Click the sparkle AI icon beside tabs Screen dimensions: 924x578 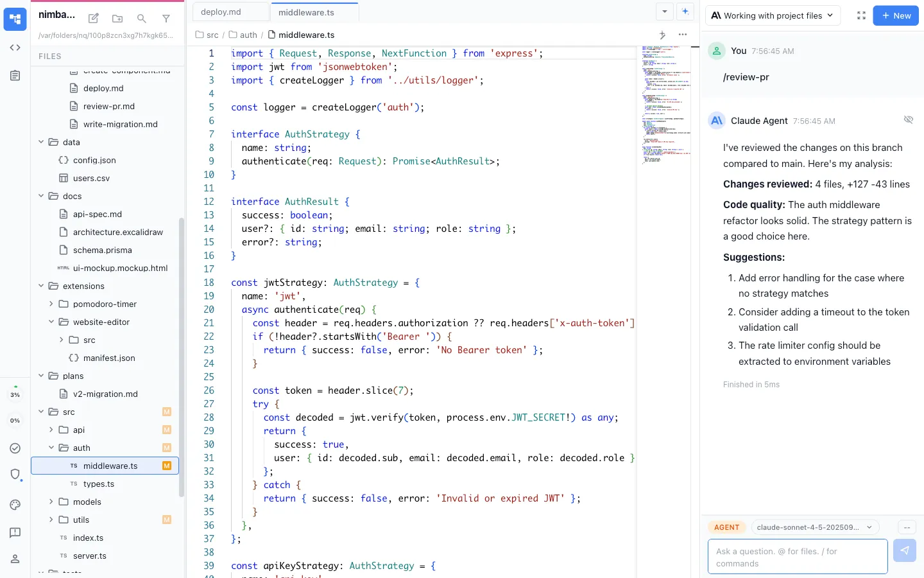pos(685,12)
